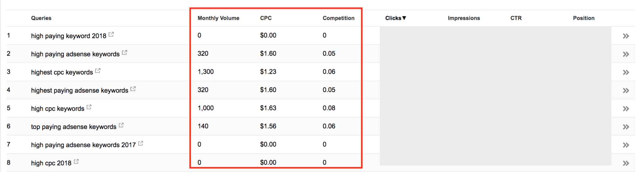Open external link icon for 'highest cpc keywords'

(x=98, y=71)
